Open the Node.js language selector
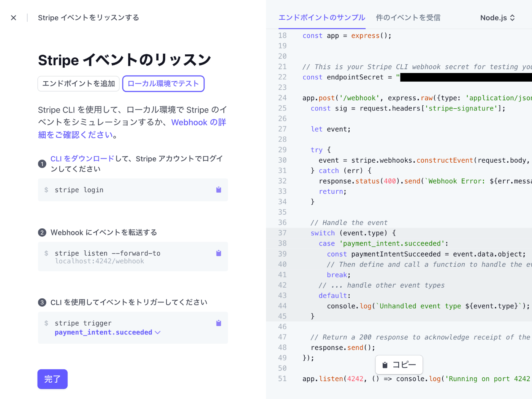The image size is (532, 399). [497, 18]
